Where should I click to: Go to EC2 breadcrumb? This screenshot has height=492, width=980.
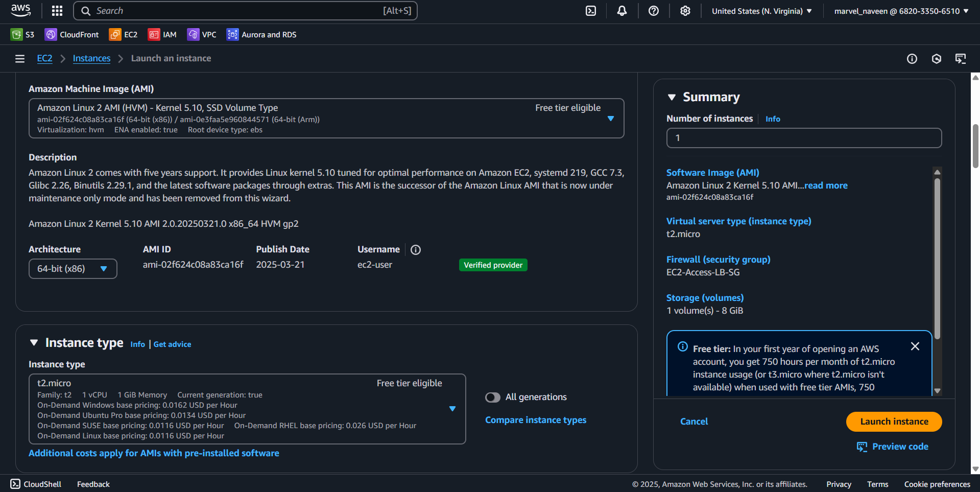click(x=44, y=58)
